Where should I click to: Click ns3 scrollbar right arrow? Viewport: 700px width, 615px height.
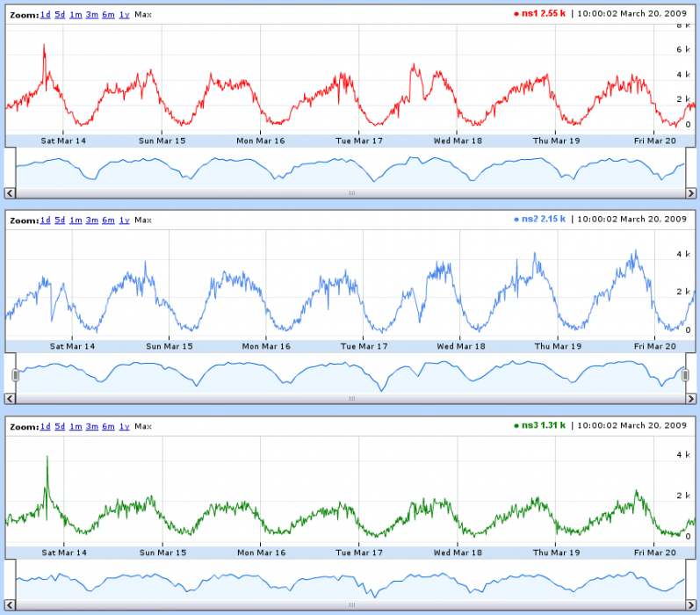(x=690, y=605)
